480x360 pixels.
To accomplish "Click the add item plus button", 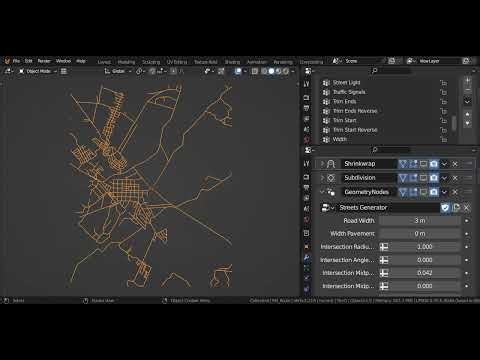I will 468,81.
